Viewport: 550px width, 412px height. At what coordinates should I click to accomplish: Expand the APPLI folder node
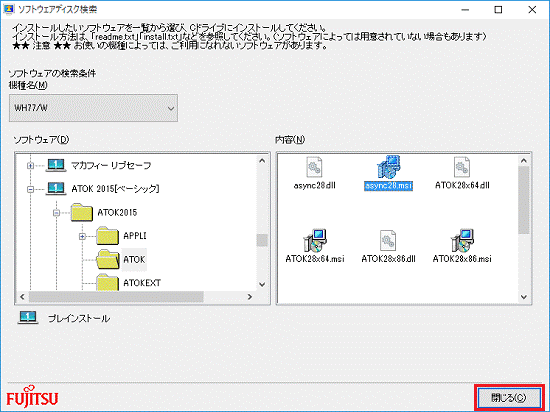click(82, 236)
